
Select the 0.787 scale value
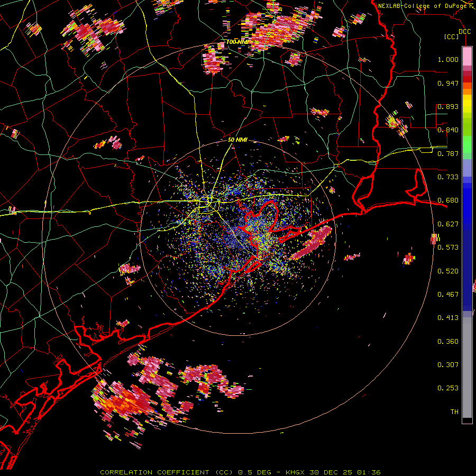tap(448, 153)
